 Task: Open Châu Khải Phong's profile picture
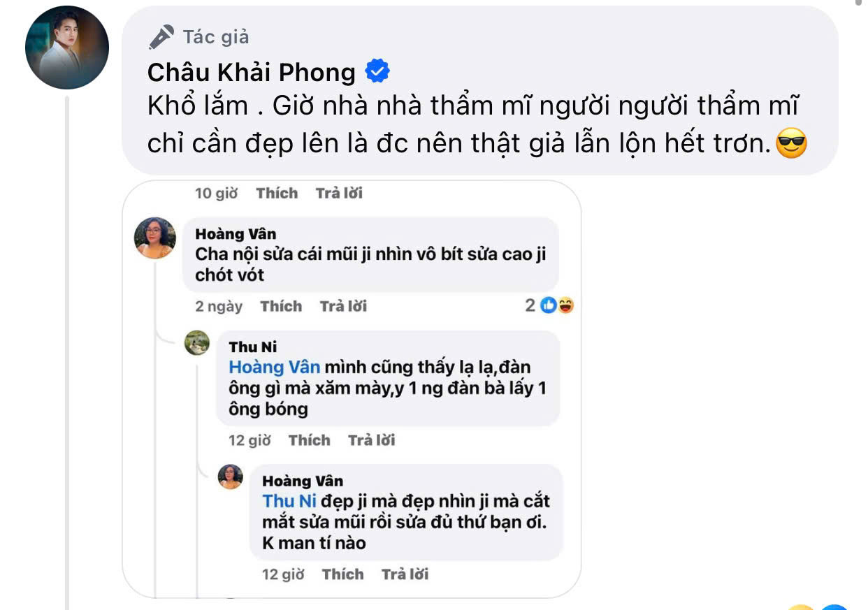pos(67,48)
